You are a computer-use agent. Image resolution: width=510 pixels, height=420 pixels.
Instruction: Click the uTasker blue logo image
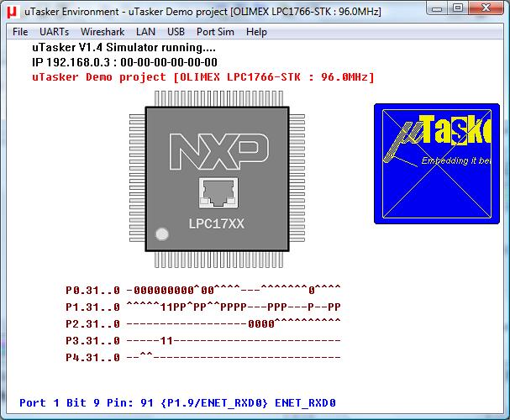point(437,164)
